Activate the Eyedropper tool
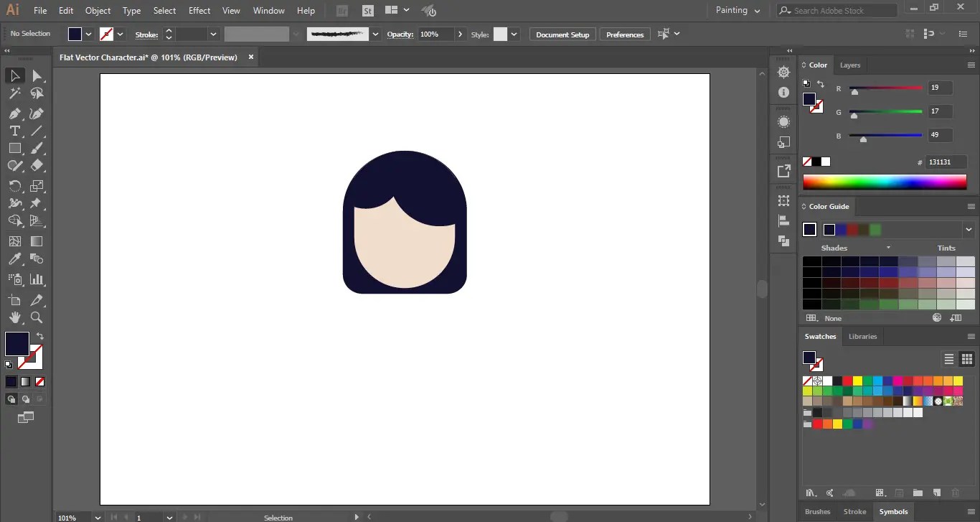 (14, 259)
